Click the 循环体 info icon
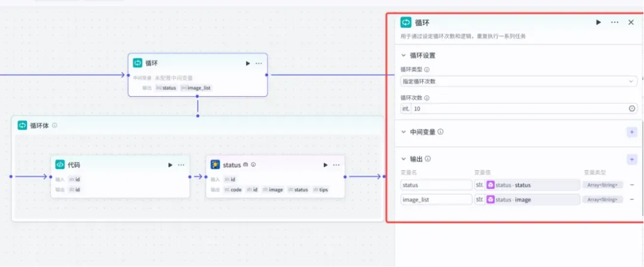This screenshot has height=267, width=644. point(55,125)
